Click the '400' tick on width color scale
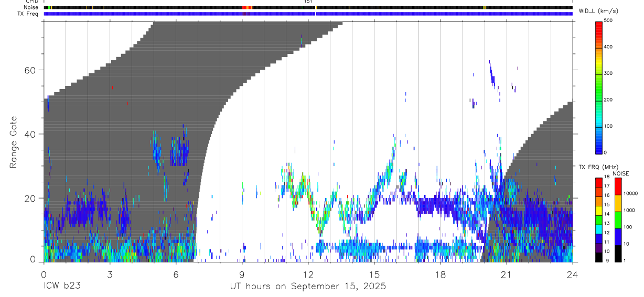The width and height of the screenshot is (644, 297). point(608,47)
